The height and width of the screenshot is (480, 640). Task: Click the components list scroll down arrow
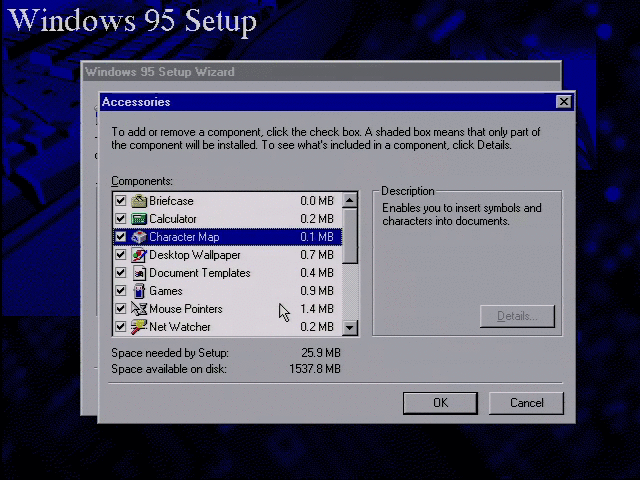[x=350, y=327]
